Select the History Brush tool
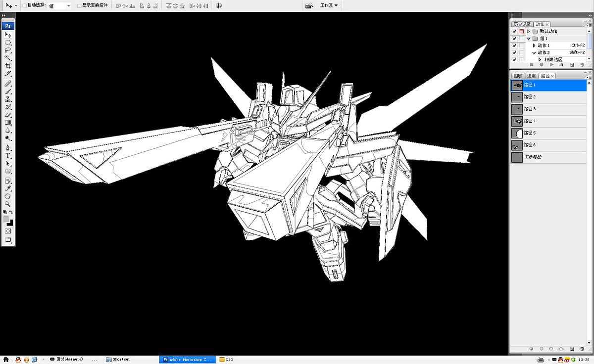The height and width of the screenshot is (364, 594). 8,106
